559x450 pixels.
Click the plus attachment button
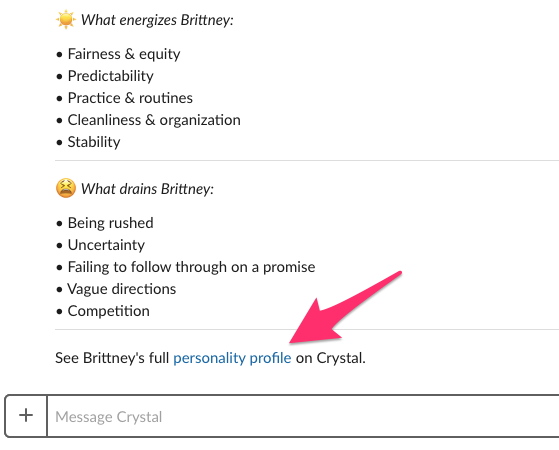[x=26, y=416]
